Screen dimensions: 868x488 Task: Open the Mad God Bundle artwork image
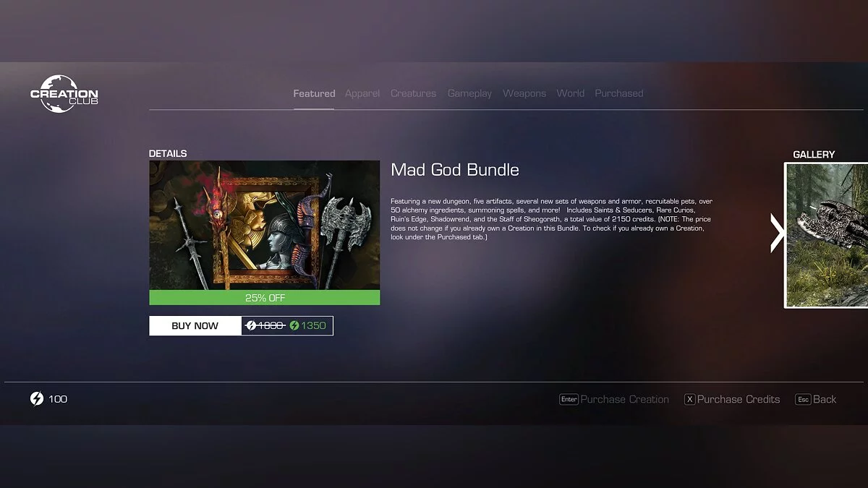click(264, 225)
